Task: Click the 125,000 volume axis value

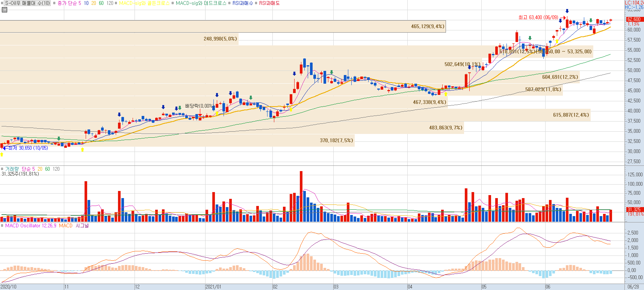Action: pos(635,174)
